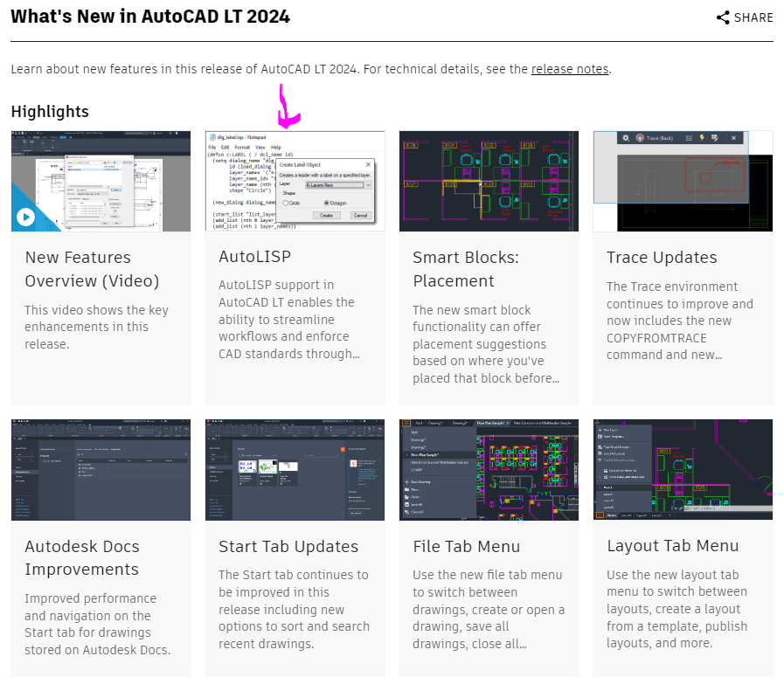Open the hamburger file tab menu icon

click(406, 423)
